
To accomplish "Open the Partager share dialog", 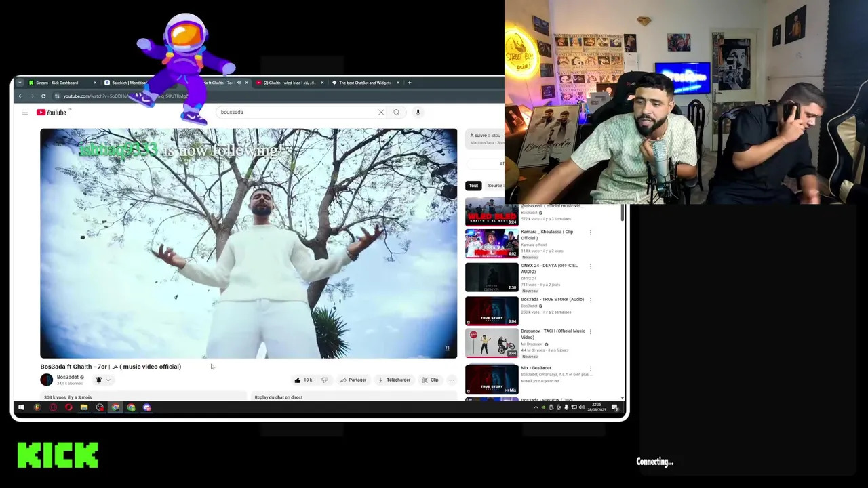I will click(x=353, y=380).
